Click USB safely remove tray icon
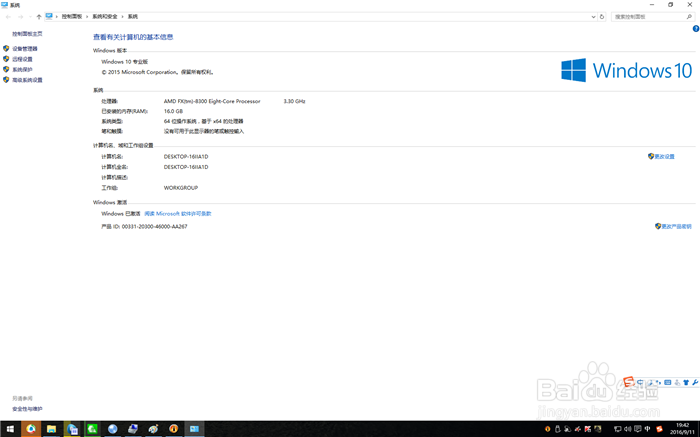Screen dimensions: 700x437 click(558, 429)
